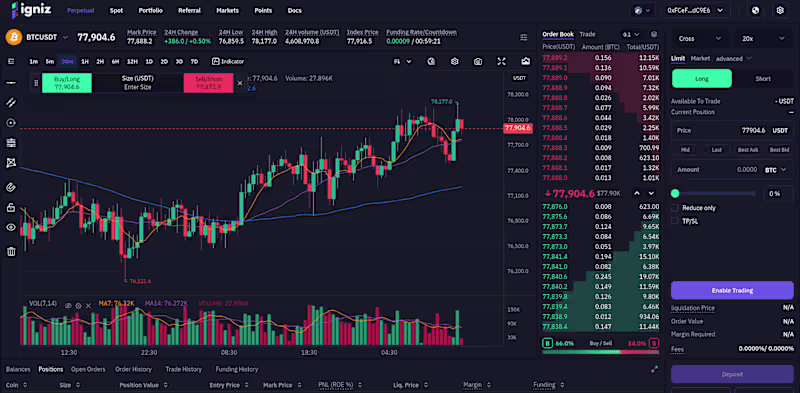The height and width of the screenshot is (393, 800).
Task: Click the Deposit button
Action: pos(732,374)
